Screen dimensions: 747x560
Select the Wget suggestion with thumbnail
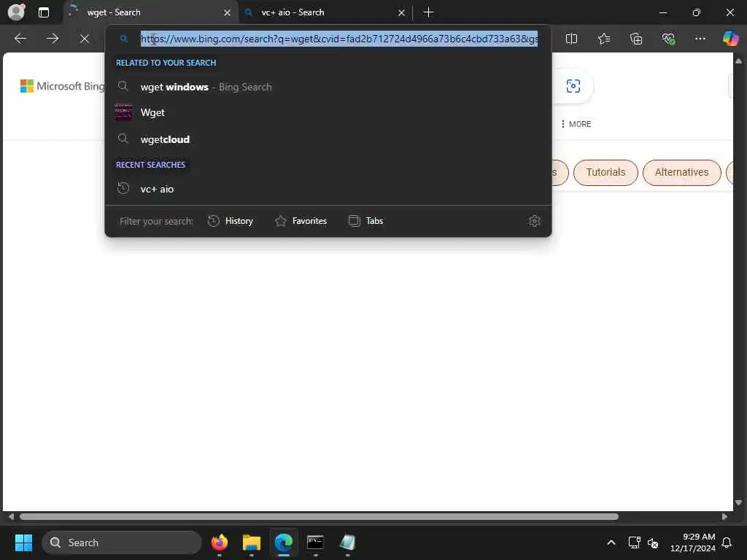pyautogui.click(x=328, y=112)
